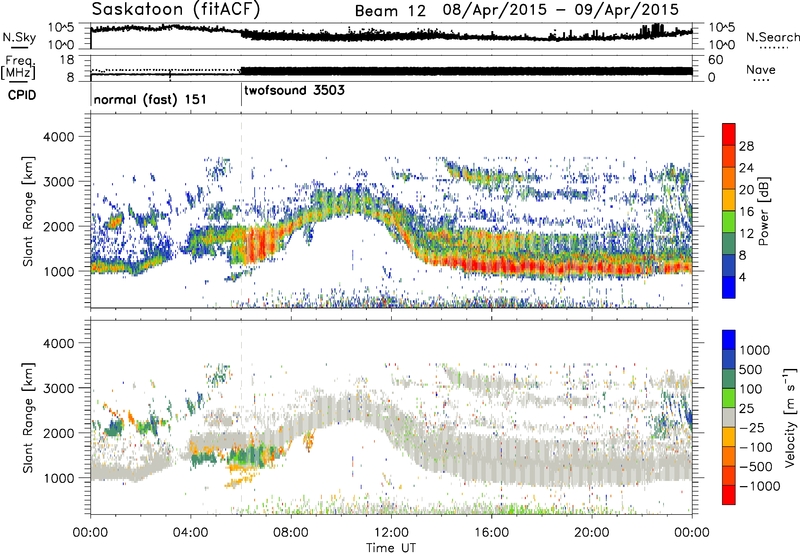Screen dimensions: 800x554
Task: Click the '12:00' time axis tick label
Action: 391,533
